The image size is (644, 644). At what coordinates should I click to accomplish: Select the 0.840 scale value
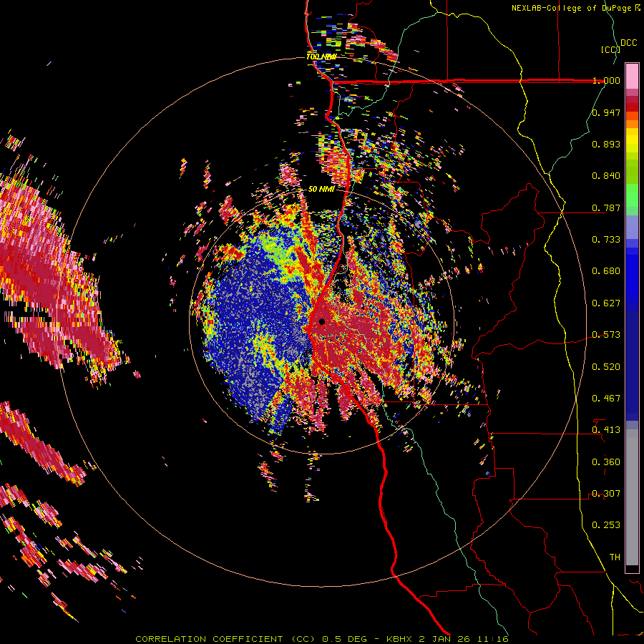[x=606, y=176]
